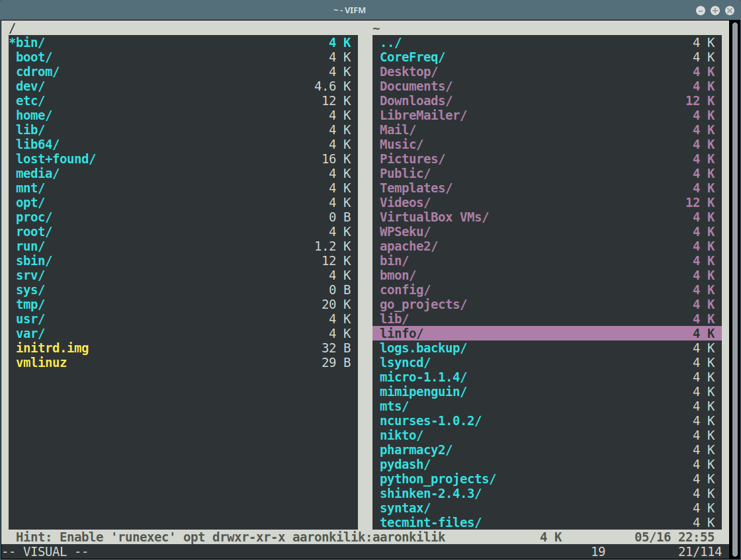The height and width of the screenshot is (560, 741).
Task: Select the opt/ directory entry
Action: tap(183, 203)
